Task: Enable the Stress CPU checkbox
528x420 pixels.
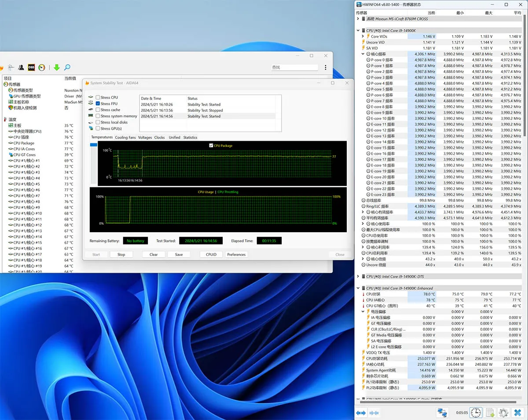Action: pyautogui.click(x=98, y=98)
